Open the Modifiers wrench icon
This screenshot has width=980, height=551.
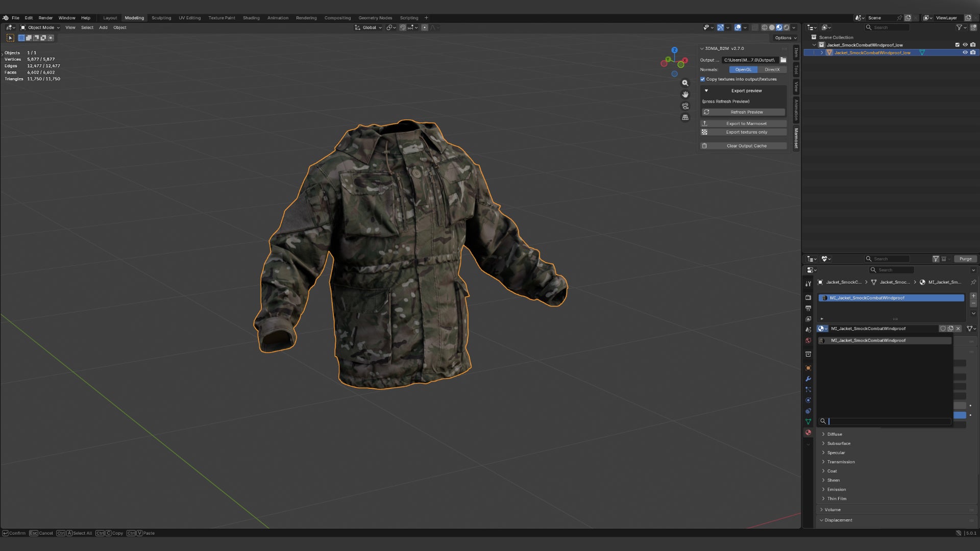pos(808,379)
